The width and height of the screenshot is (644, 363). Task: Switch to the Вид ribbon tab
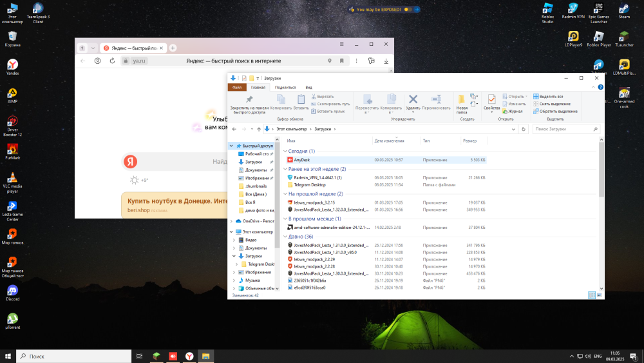pos(308,88)
